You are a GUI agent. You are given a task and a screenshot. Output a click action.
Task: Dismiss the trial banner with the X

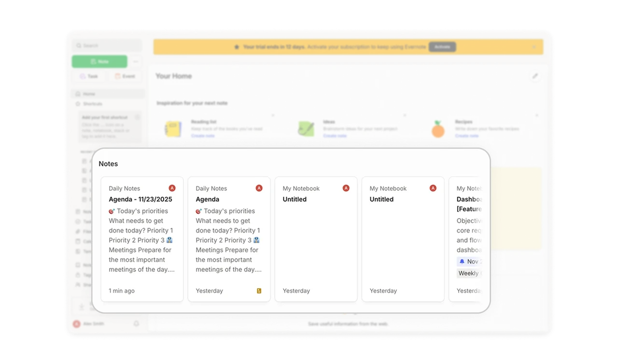(534, 47)
